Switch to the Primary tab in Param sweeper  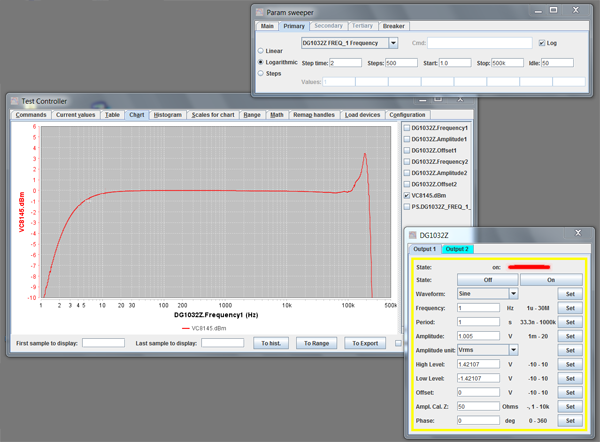(294, 26)
